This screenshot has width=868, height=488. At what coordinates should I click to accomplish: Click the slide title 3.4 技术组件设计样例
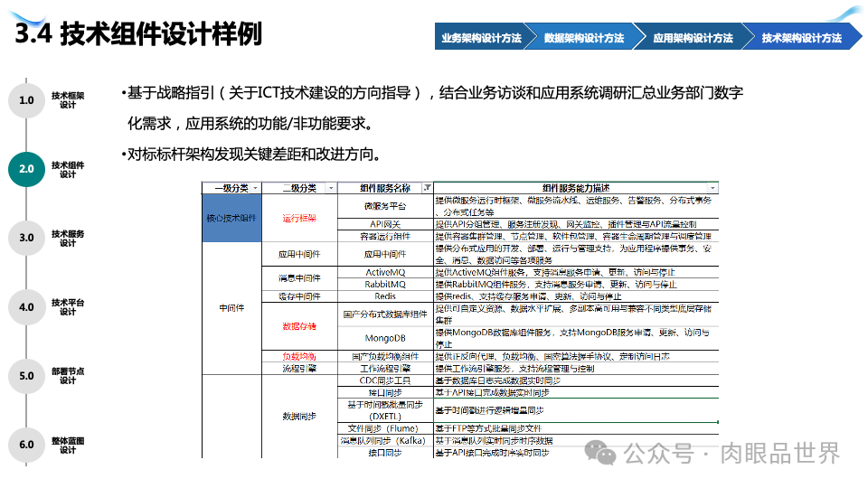[x=138, y=33]
